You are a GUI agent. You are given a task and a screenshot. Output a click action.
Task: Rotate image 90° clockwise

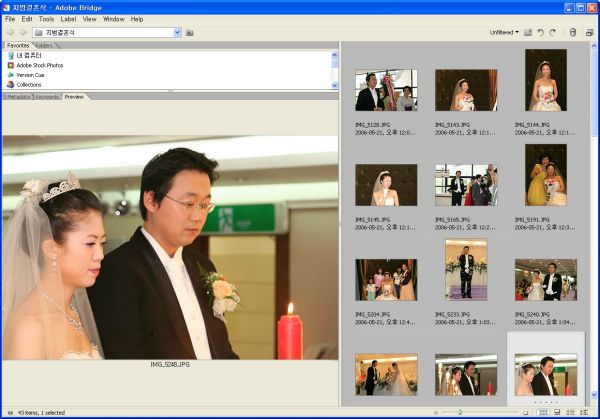(x=553, y=32)
